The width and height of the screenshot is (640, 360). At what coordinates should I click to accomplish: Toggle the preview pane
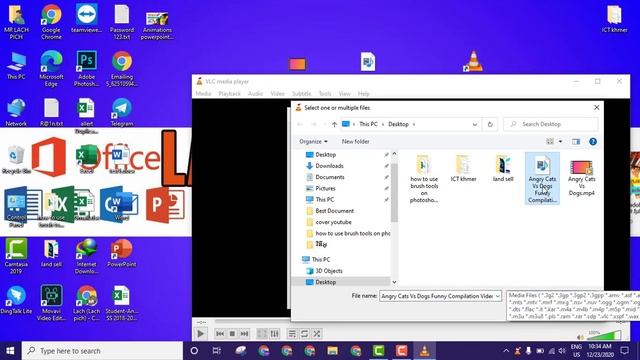point(576,142)
